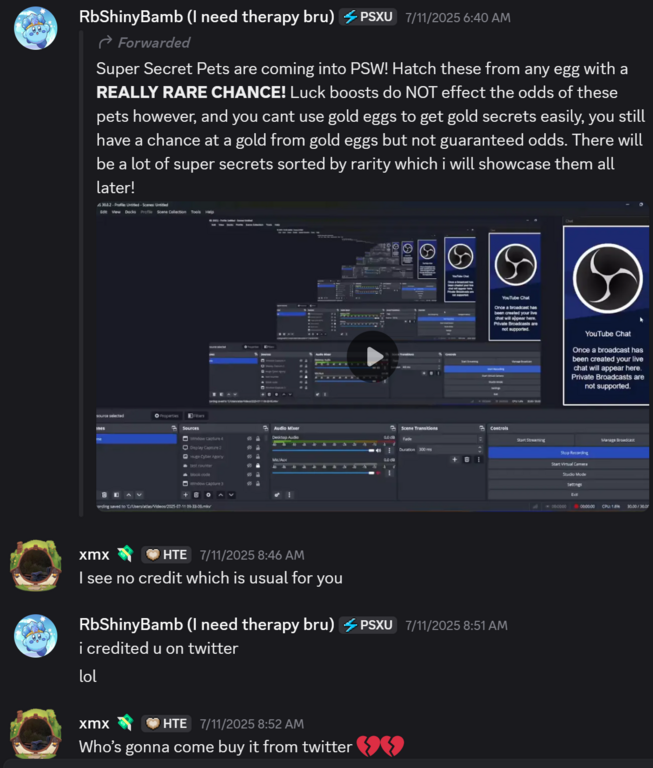Click the xmx username on the 8:52 AM message
Viewport: 653px width, 768px height.
pos(93,723)
